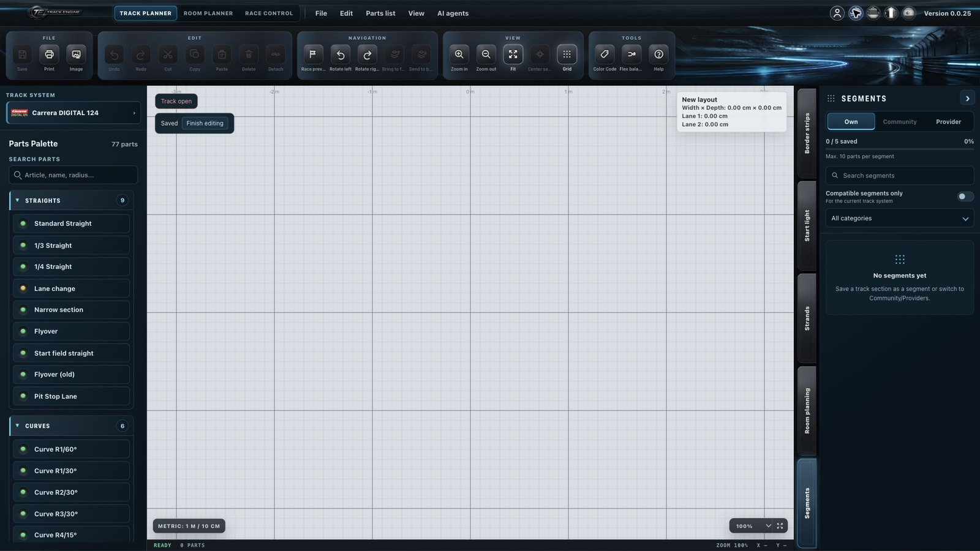Click the Center selection icon
980x551 pixels.
pos(540,54)
